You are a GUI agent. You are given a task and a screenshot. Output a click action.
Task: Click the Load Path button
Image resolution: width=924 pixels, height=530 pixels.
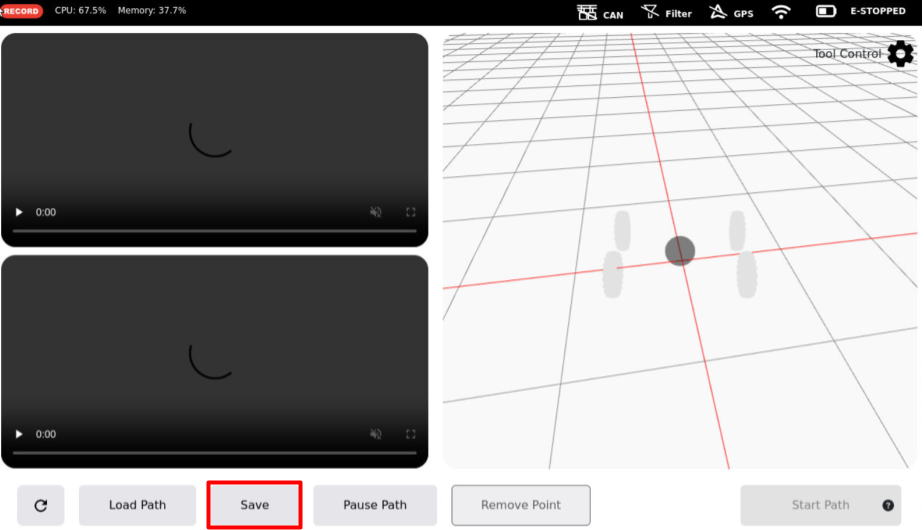coord(138,505)
